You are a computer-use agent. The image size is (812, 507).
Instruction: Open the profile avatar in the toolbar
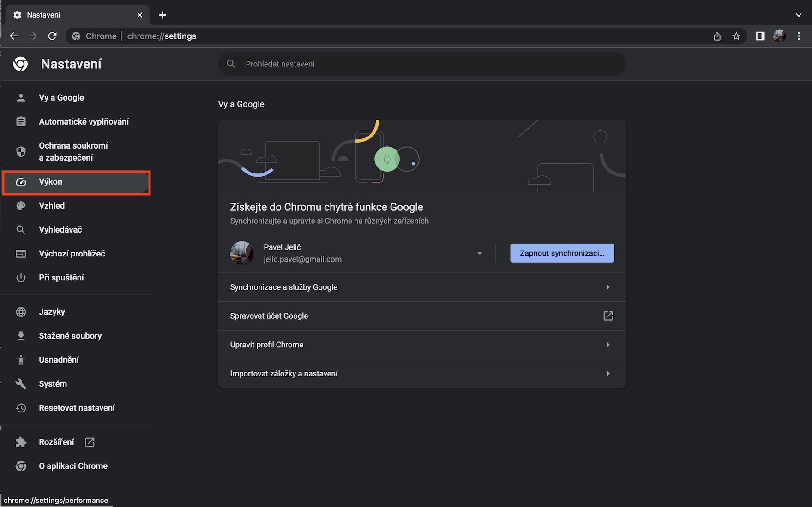779,36
